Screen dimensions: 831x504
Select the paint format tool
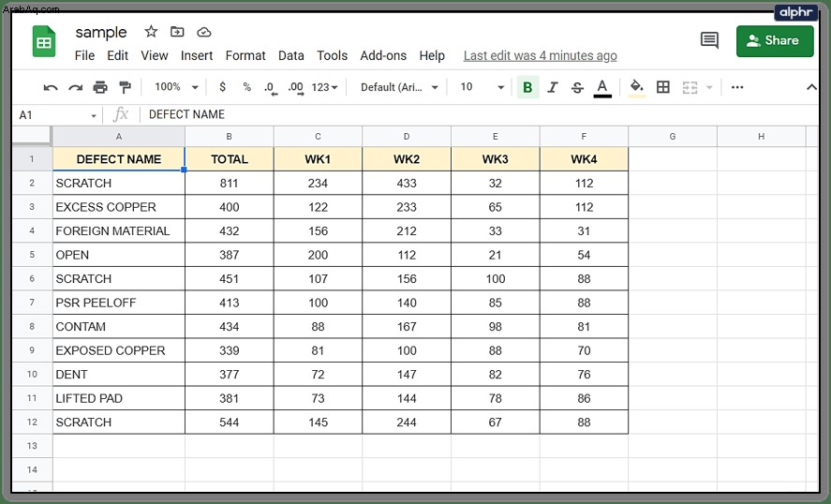(126, 87)
